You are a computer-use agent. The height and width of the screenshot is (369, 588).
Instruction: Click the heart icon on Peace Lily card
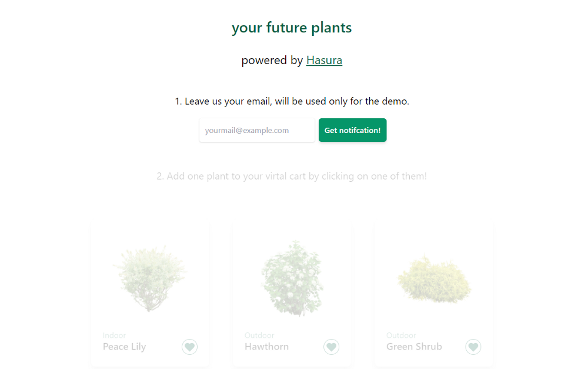click(189, 347)
